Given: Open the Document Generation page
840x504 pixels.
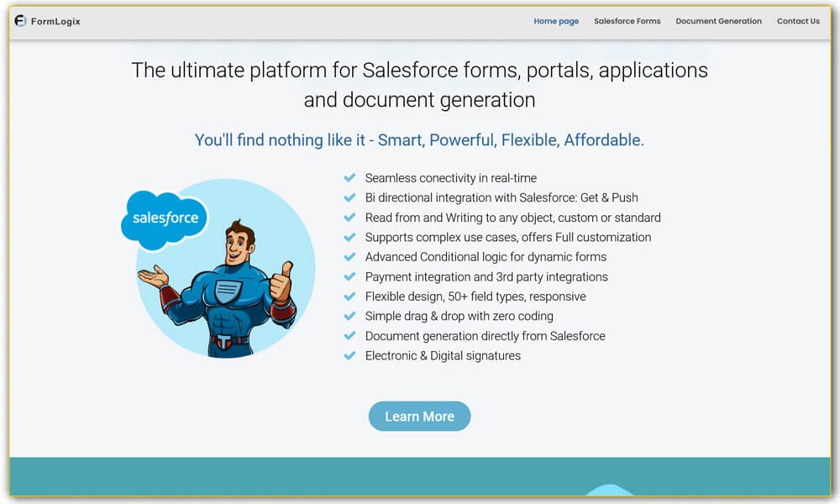Looking at the screenshot, I should 718,21.
